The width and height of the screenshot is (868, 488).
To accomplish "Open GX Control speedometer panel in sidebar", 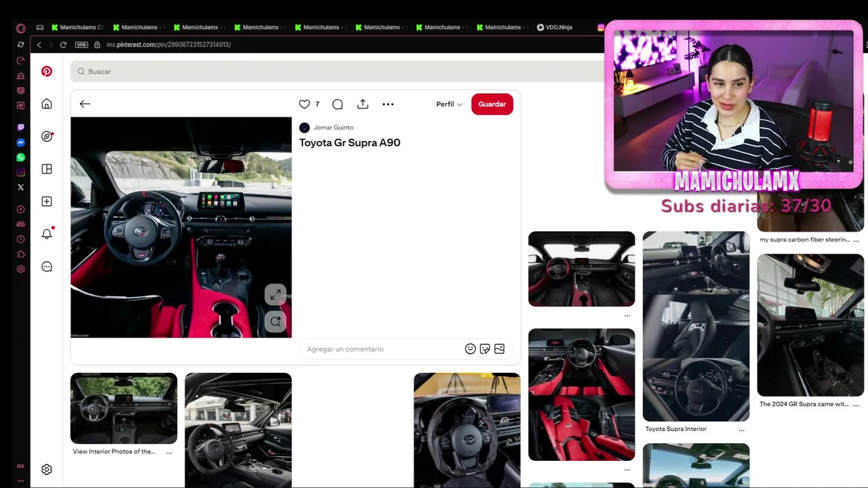I will click(x=21, y=60).
